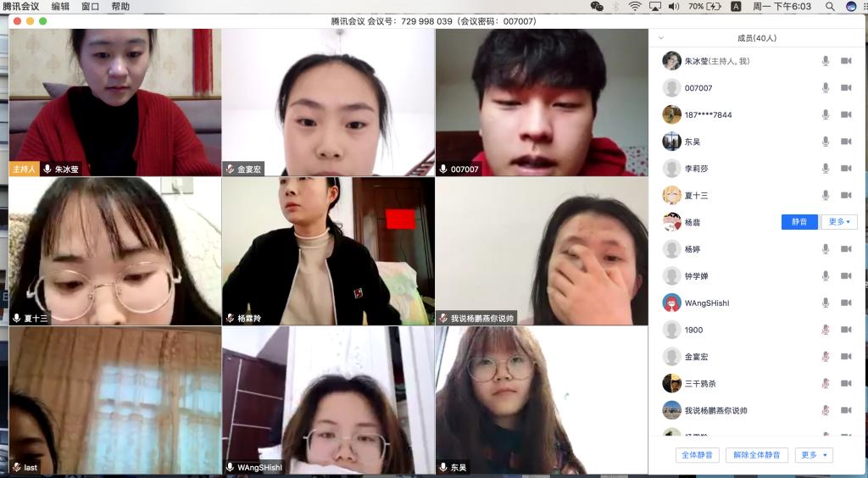Click camera icon in 187****7844 row
The height and width of the screenshot is (478, 868).
point(846,114)
